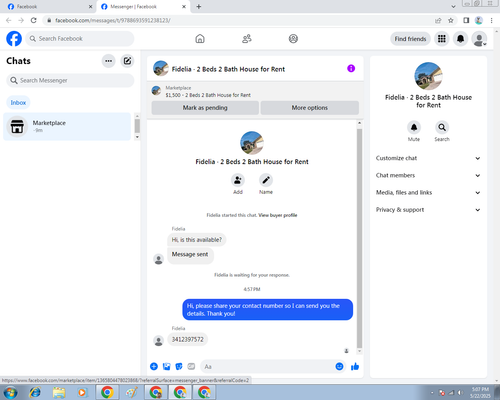
Task: Open the account profile menu
Action: point(479,39)
